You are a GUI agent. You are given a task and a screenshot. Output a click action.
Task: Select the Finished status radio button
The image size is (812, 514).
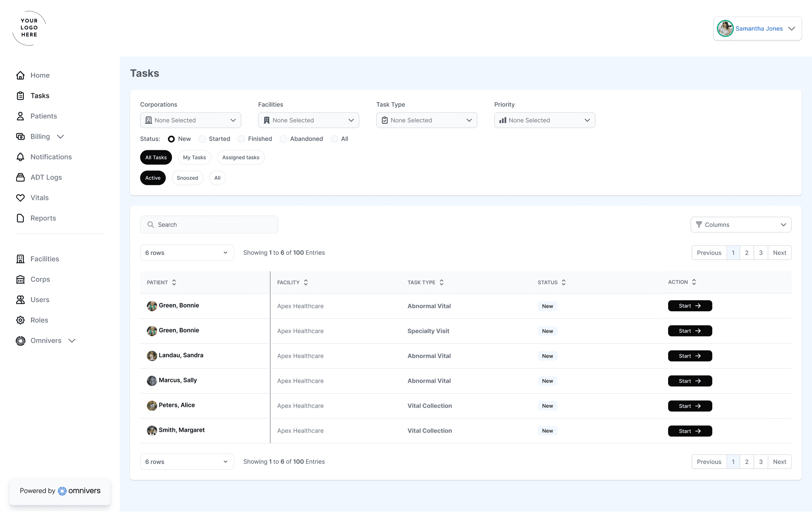tap(241, 139)
